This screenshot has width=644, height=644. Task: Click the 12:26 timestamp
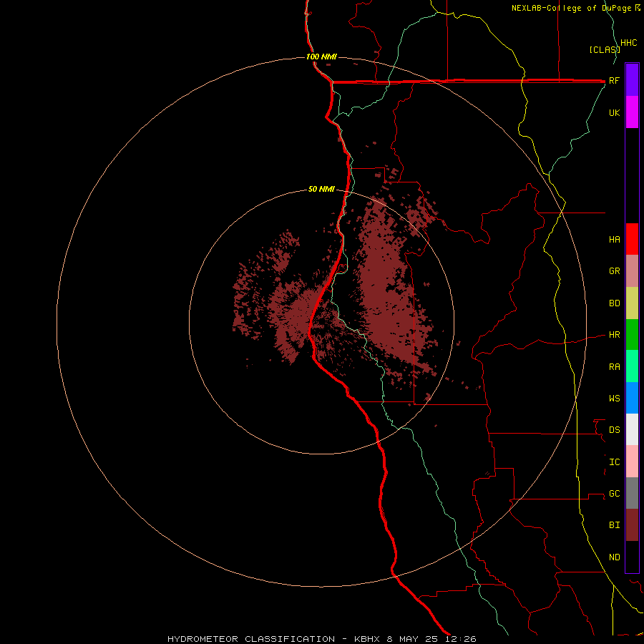point(461,639)
